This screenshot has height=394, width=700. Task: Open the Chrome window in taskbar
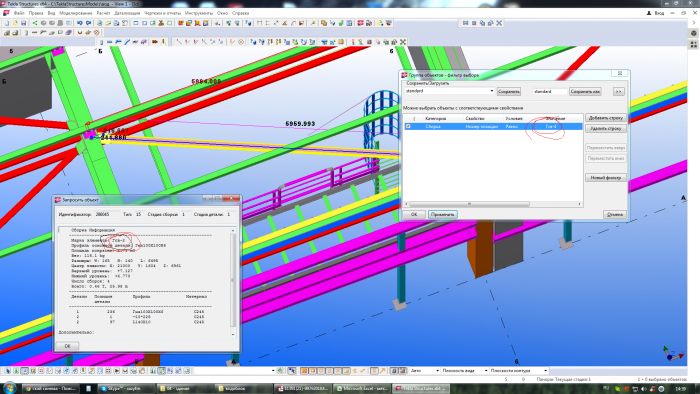[x=50, y=389]
